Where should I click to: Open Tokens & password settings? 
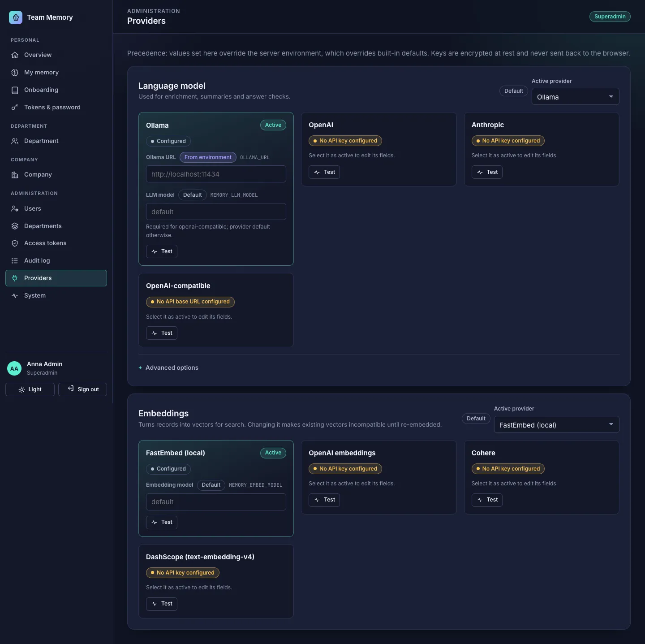coord(56,108)
